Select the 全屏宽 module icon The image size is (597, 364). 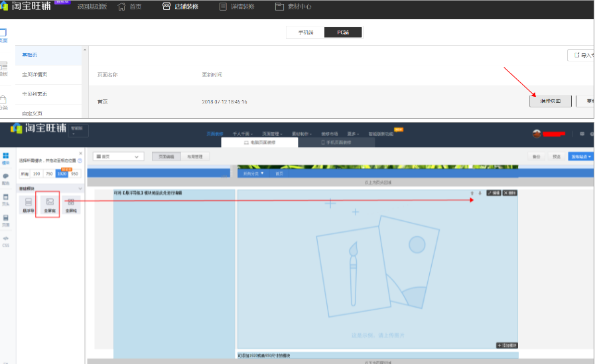(50, 204)
